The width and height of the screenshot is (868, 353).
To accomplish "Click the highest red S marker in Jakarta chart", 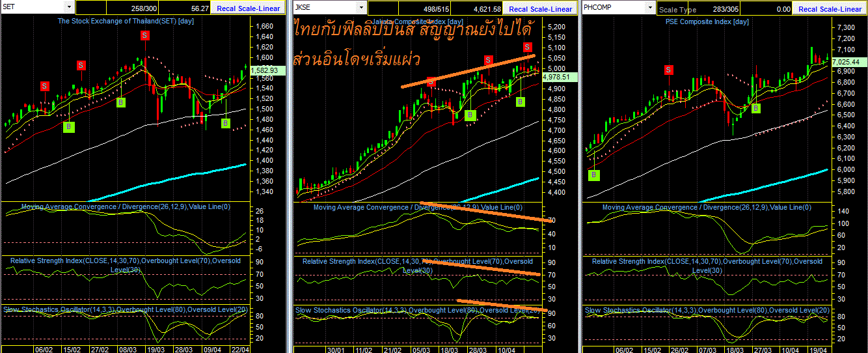I will pyautogui.click(x=528, y=47).
